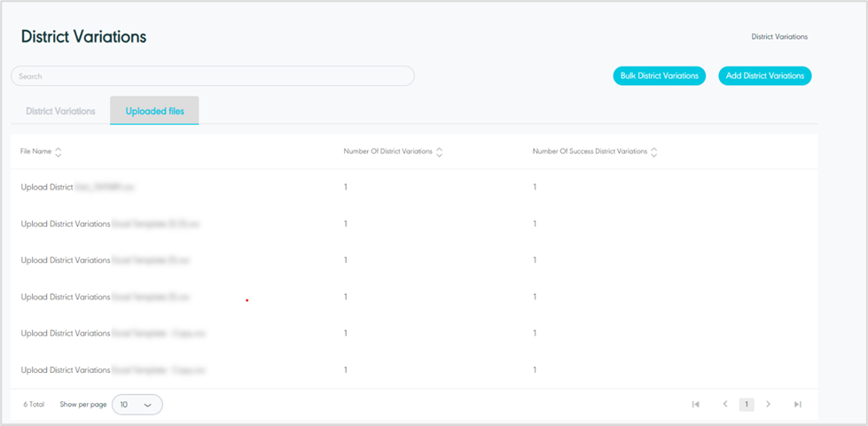The image size is (868, 426).
Task: Switch to the District Variations tab
Action: (60, 112)
